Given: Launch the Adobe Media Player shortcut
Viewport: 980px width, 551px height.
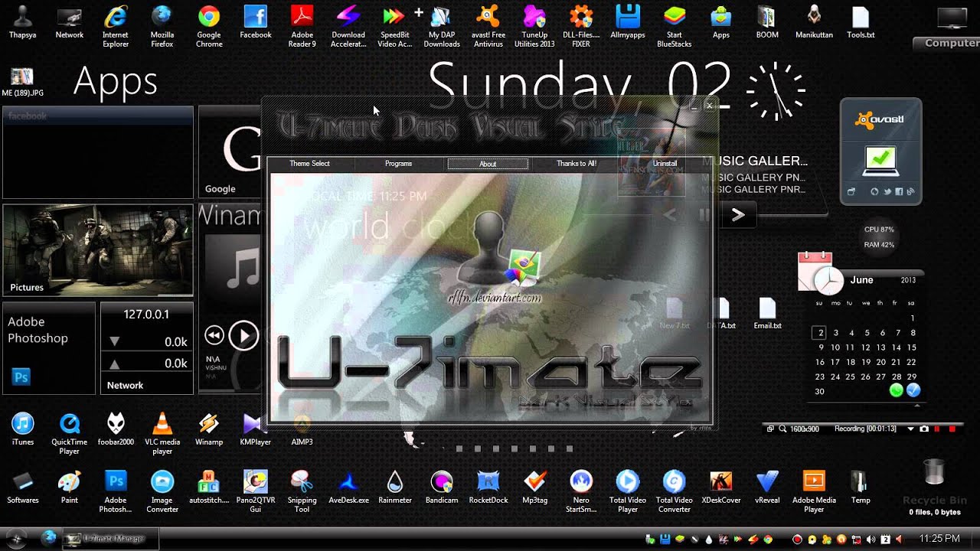Looking at the screenshot, I should (x=814, y=491).
